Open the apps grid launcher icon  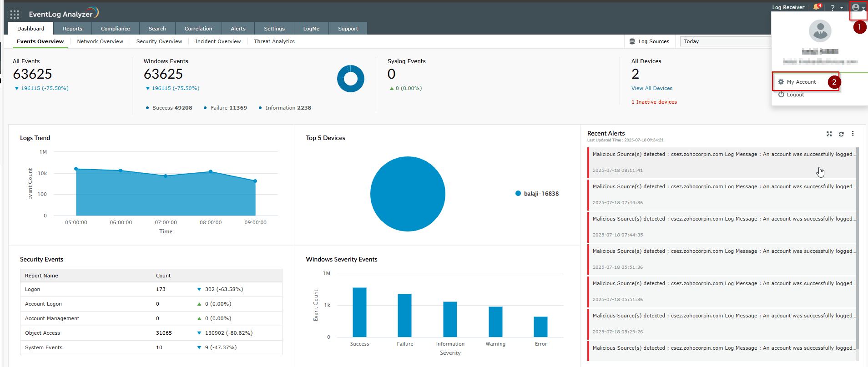pos(15,15)
